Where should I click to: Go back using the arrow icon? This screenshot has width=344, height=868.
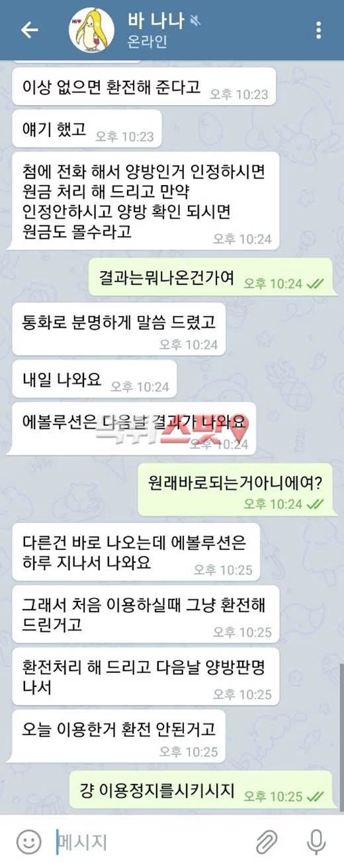(x=29, y=30)
